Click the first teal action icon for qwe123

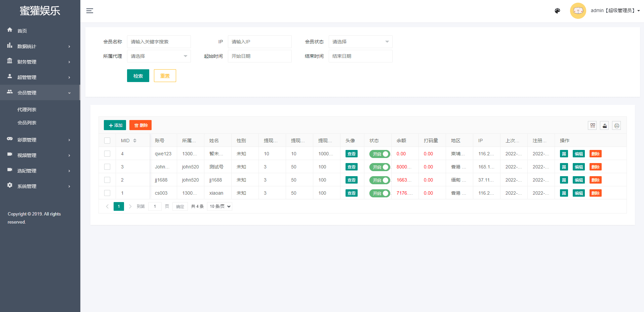click(564, 154)
